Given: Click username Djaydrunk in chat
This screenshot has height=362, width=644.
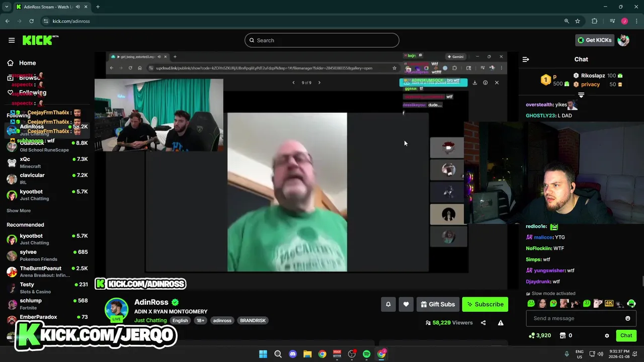Looking at the screenshot, I should click(x=538, y=282).
